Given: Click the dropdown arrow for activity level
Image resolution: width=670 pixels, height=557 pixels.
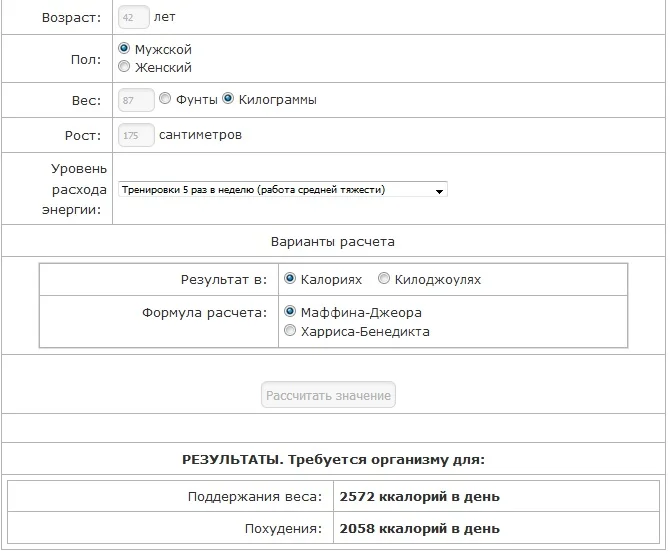Looking at the screenshot, I should click(x=439, y=189).
